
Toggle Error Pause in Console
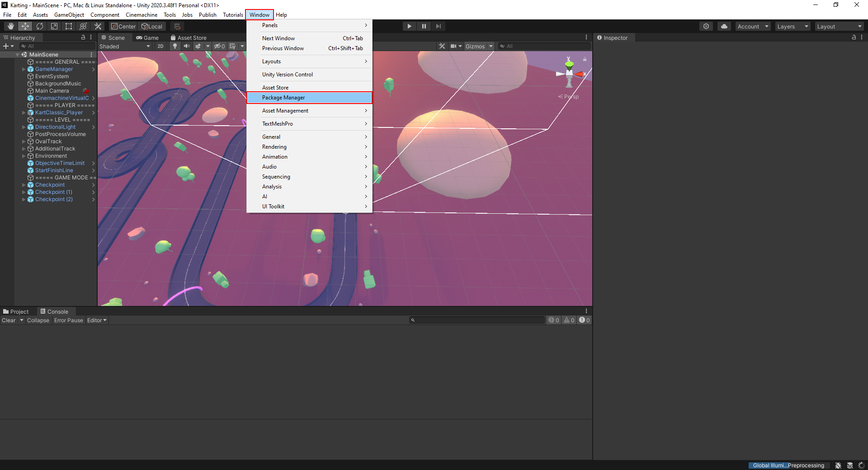pyautogui.click(x=69, y=320)
